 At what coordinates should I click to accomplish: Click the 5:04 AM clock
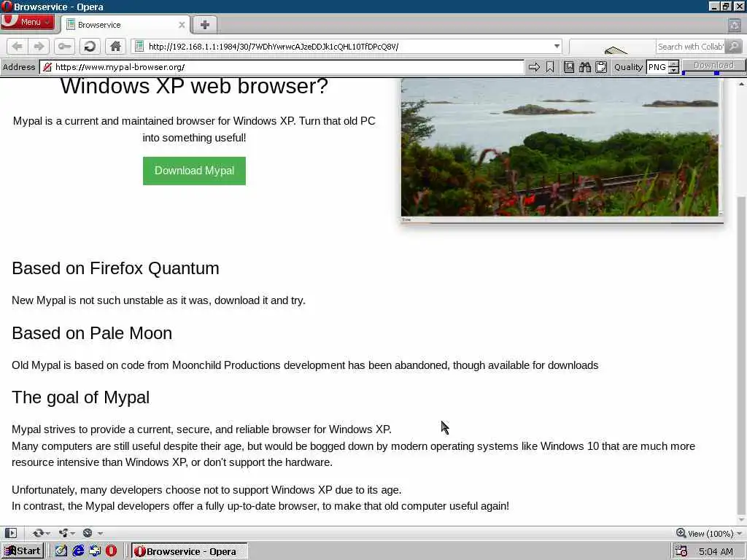[716, 552]
